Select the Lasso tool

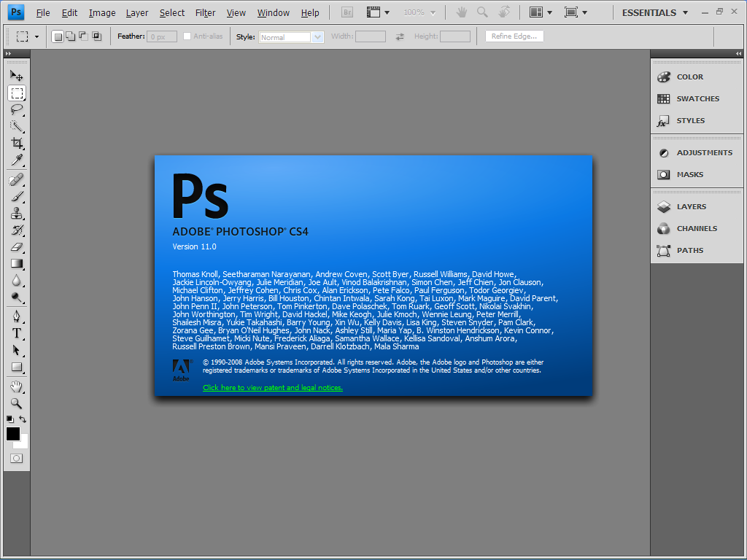(17, 109)
